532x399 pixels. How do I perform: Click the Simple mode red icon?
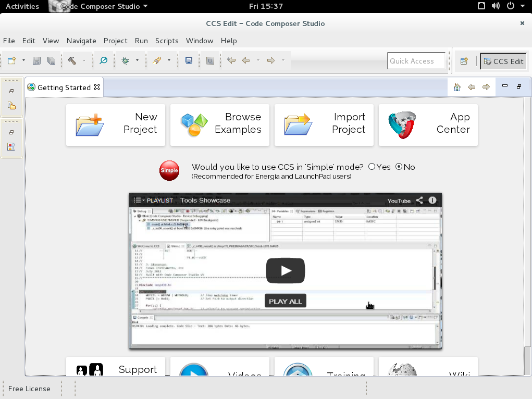click(169, 170)
